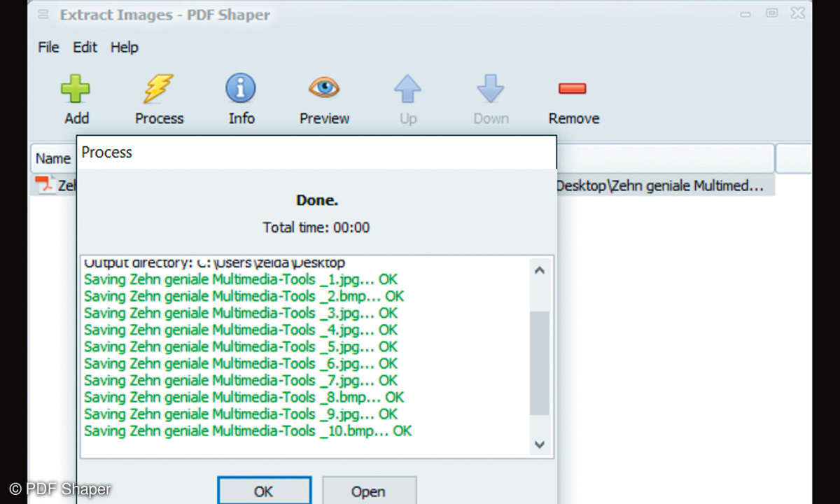Open the Help menu
Screen dimensions: 840x504
(x=125, y=48)
